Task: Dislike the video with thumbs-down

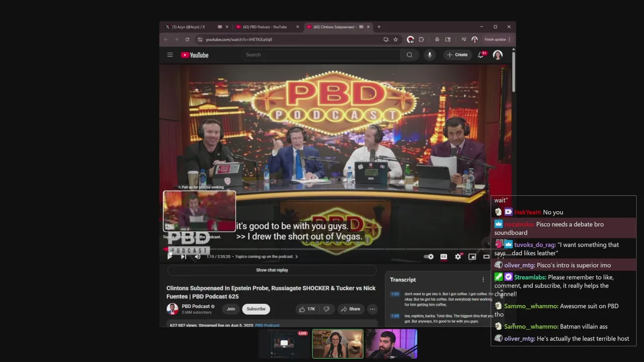Action: point(326,309)
